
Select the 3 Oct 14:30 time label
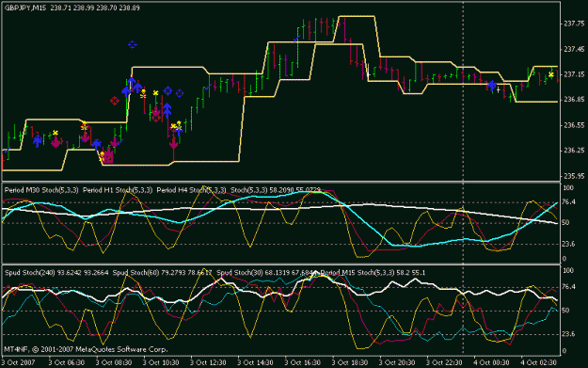click(255, 362)
